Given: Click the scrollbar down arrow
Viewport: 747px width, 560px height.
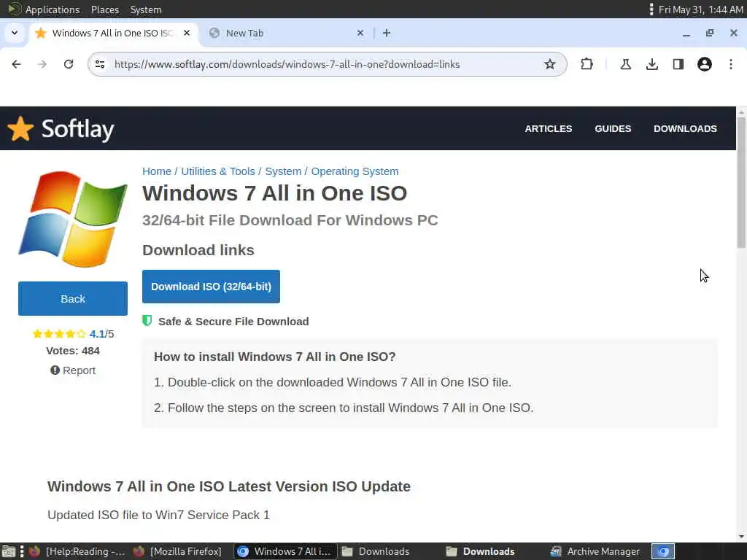Looking at the screenshot, I should coord(741,537).
